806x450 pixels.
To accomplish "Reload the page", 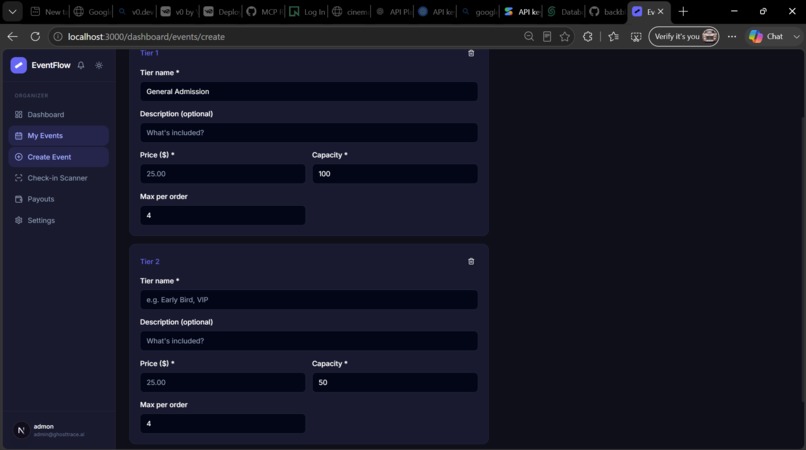I will pyautogui.click(x=35, y=37).
